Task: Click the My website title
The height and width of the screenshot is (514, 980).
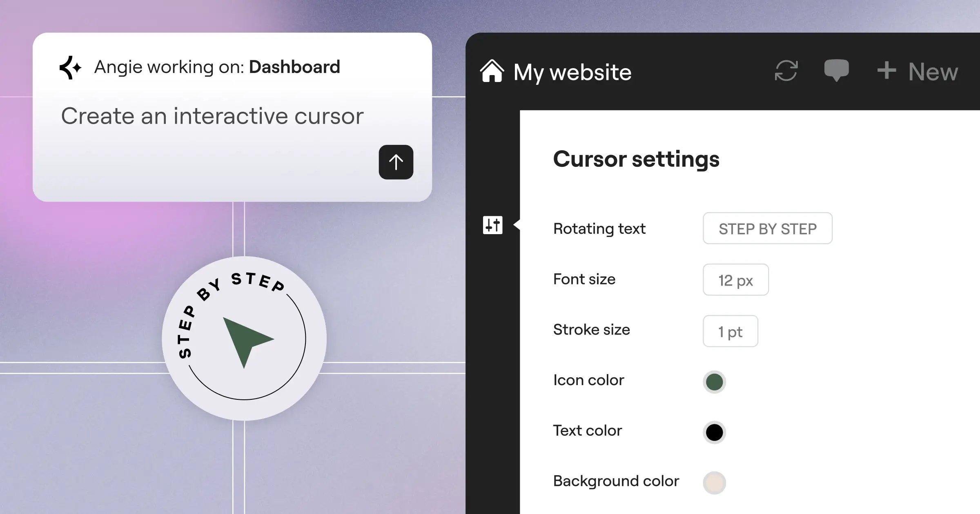Action: tap(572, 73)
